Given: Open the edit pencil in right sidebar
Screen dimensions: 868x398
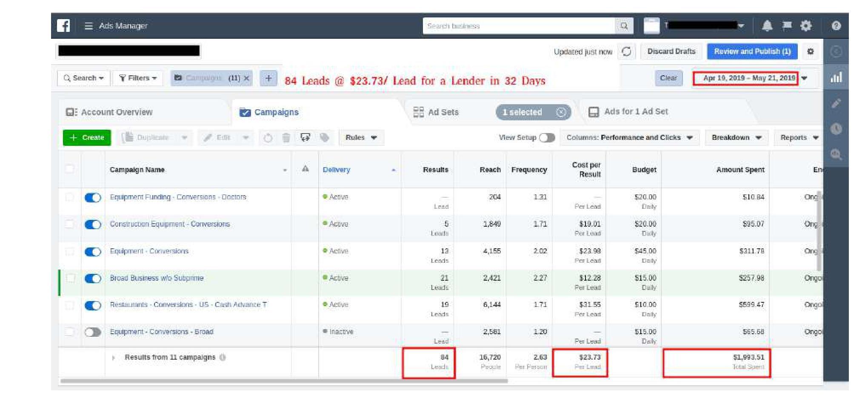Looking at the screenshot, I should click(x=836, y=103).
